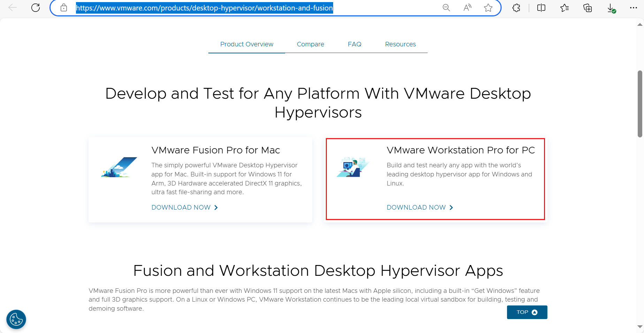
Task: Reload the page with the refresh icon
Action: 36,8
